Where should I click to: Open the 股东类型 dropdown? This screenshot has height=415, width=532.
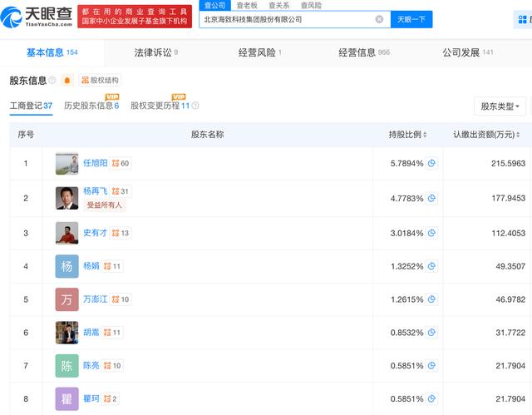click(500, 106)
